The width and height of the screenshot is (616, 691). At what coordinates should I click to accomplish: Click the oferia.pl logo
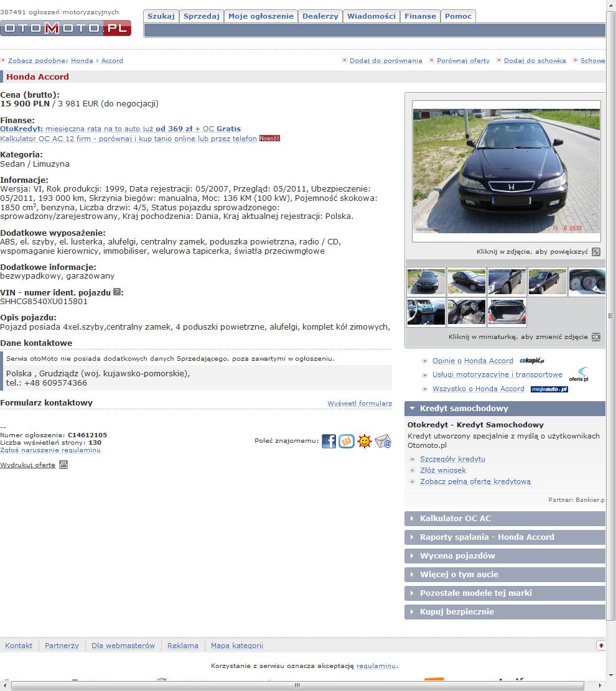tap(579, 374)
